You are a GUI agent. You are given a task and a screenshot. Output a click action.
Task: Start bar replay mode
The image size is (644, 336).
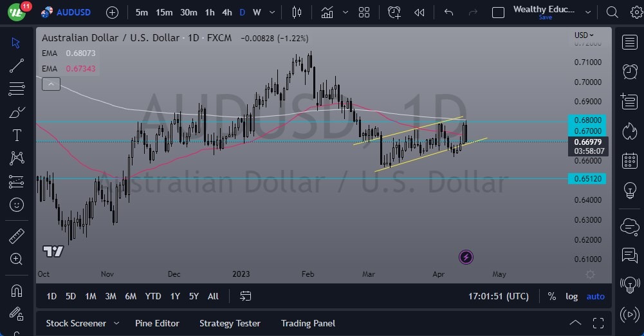[x=419, y=13]
